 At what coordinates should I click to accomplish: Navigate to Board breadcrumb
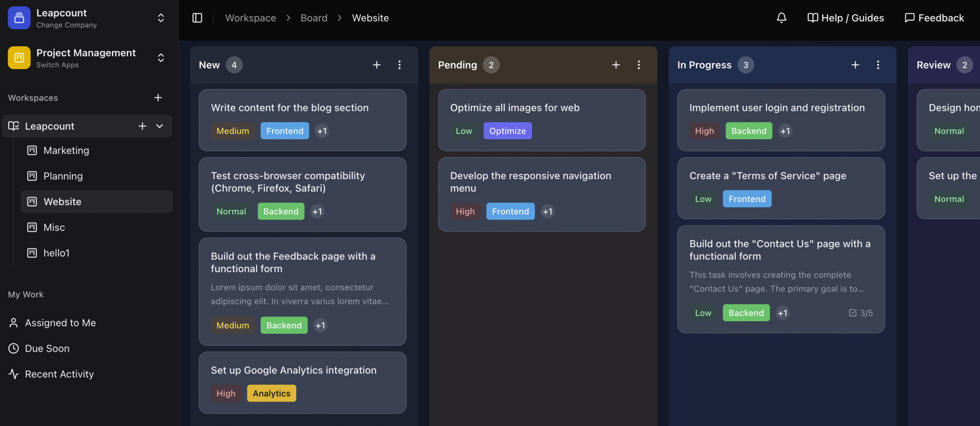(314, 18)
